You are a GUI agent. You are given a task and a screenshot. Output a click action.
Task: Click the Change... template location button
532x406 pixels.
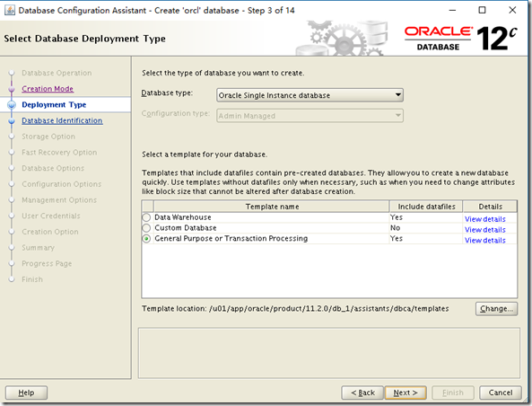[x=496, y=309]
